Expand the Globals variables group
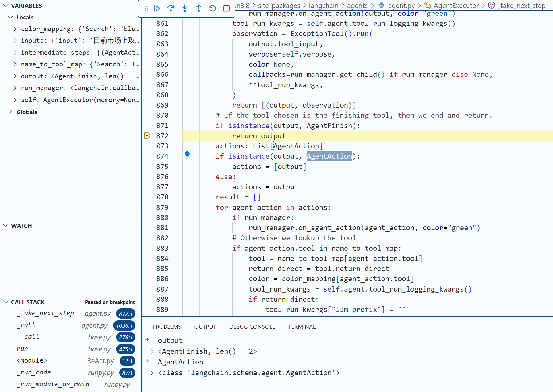 tap(11, 112)
